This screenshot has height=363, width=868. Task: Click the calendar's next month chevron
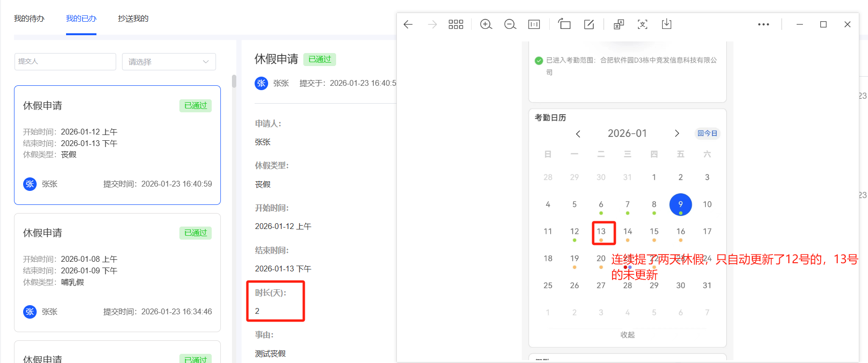[677, 134]
